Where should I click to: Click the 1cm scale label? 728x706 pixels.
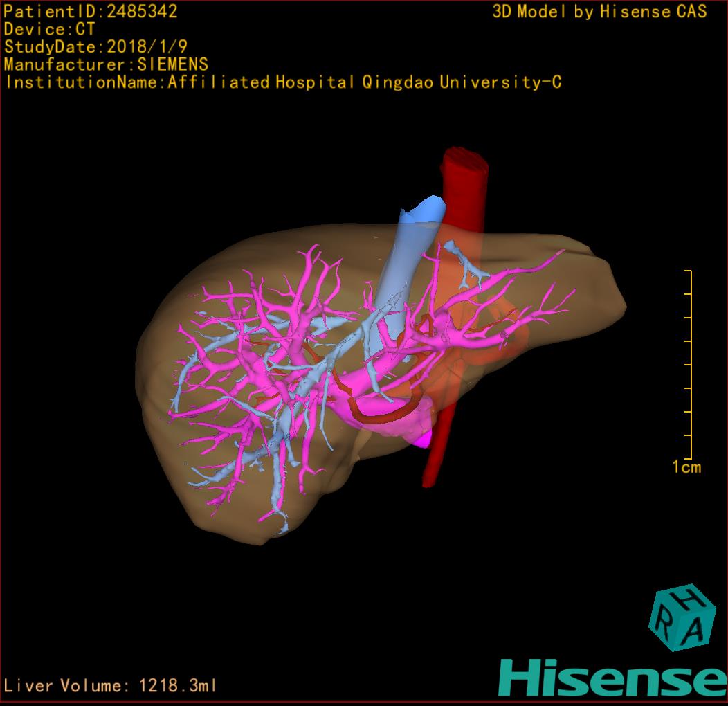(686, 467)
